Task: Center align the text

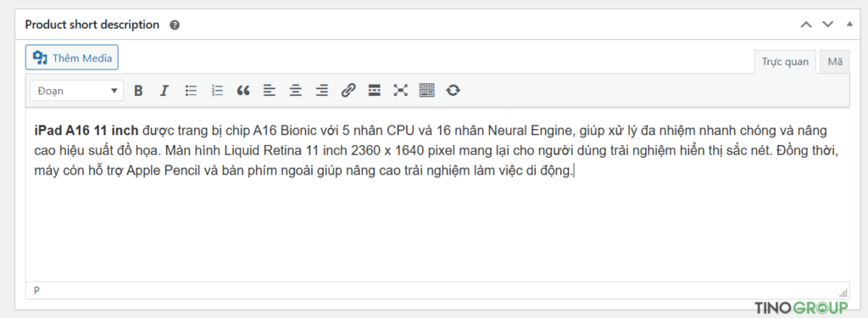Action: [296, 91]
